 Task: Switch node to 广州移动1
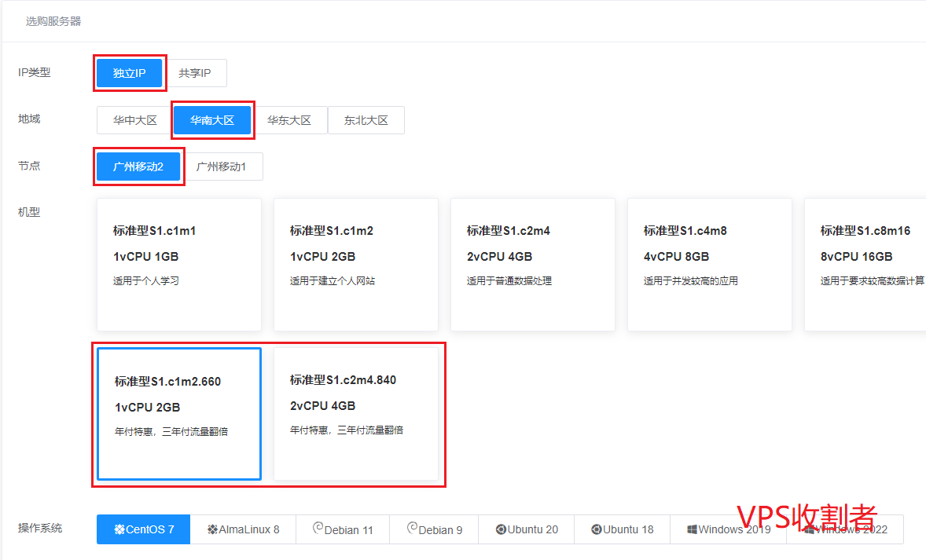[221, 167]
